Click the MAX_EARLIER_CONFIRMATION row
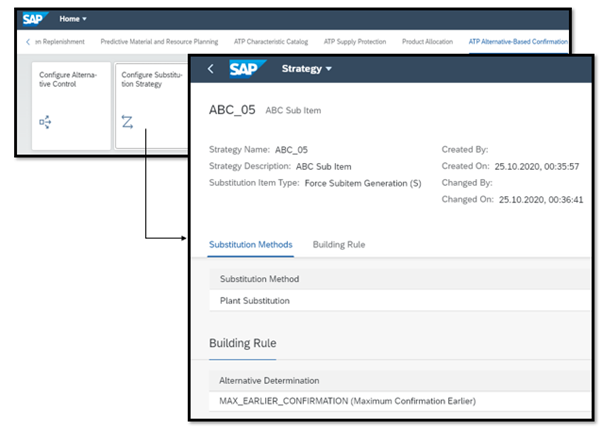The height and width of the screenshot is (430, 602). pyautogui.click(x=347, y=401)
